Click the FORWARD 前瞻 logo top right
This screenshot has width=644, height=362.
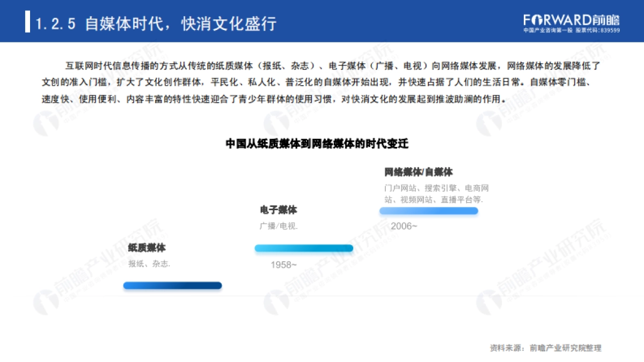coord(570,18)
